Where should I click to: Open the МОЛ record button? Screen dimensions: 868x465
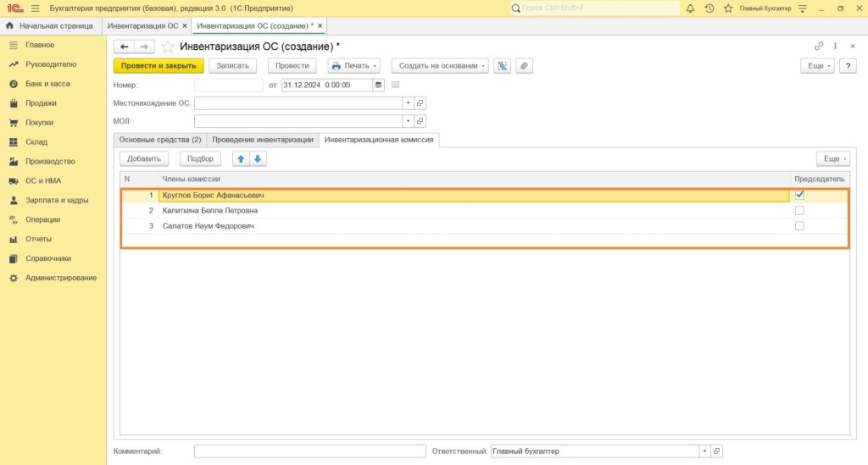(x=420, y=121)
